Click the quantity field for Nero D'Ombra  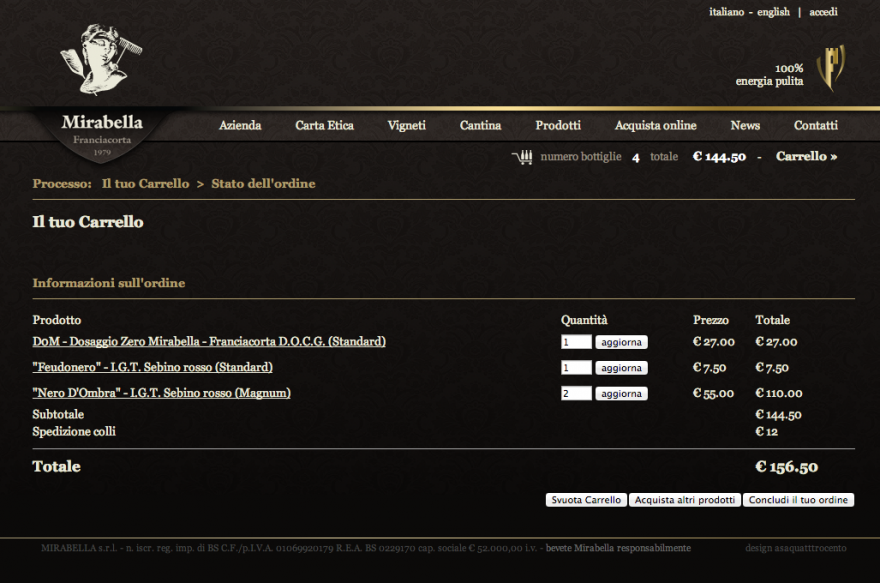tap(576, 393)
